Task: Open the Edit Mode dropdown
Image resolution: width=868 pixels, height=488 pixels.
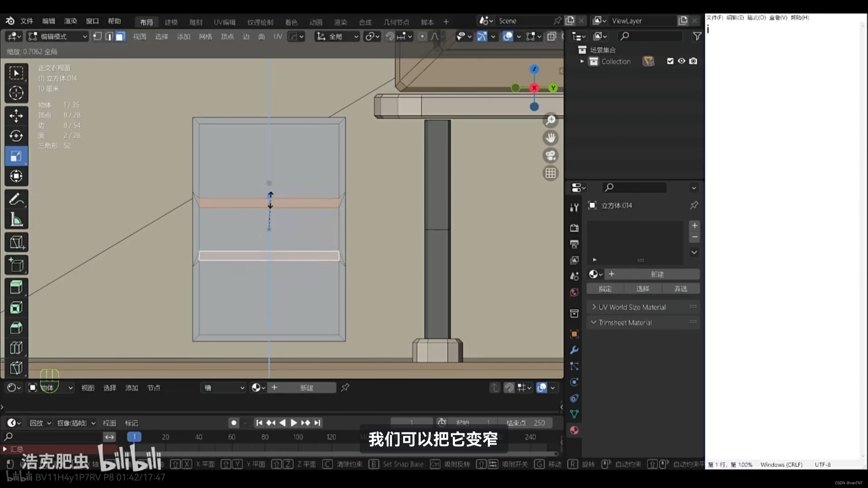Action: pos(57,36)
